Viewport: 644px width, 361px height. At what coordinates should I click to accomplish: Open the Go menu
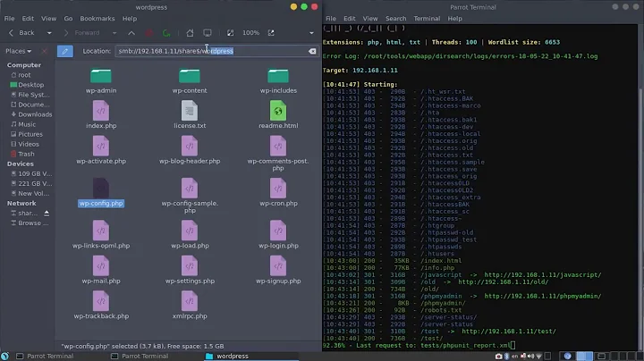point(68,19)
